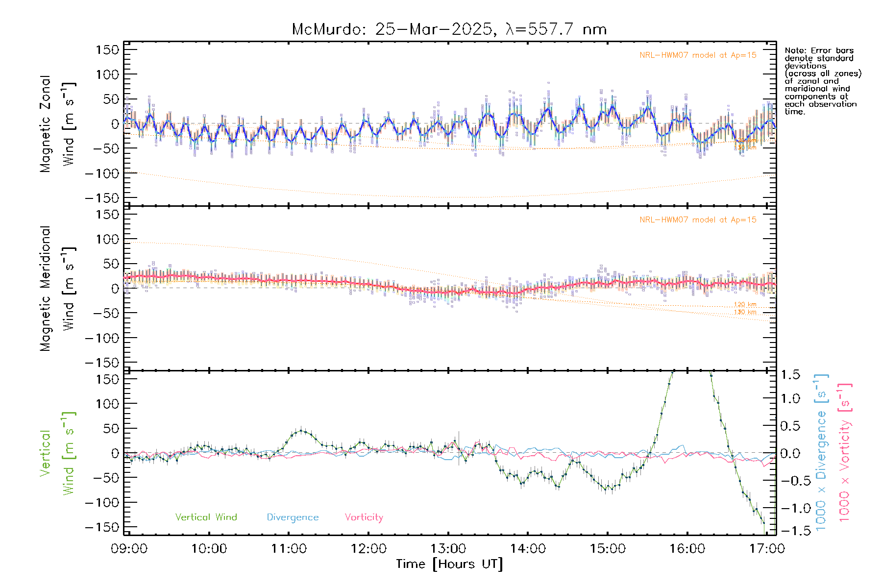Click the '1000 × Vorticity' right axis title
The height and width of the screenshot is (588, 882).
[845, 453]
